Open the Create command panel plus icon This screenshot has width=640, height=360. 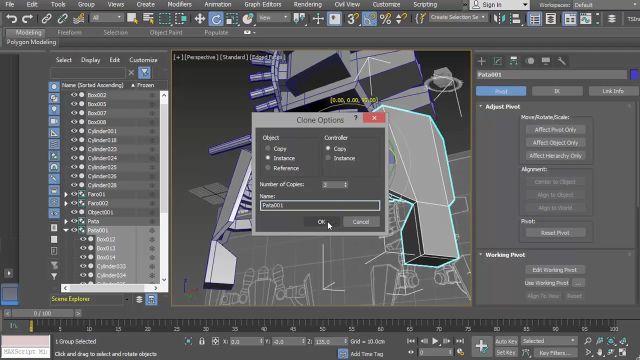481,61
